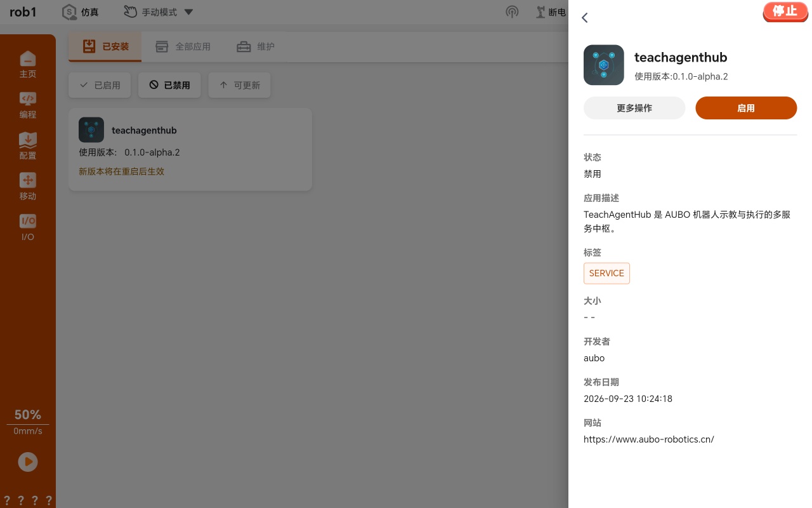Open the aubo-robotics.cn website link
The height and width of the screenshot is (508, 812).
[649, 439]
